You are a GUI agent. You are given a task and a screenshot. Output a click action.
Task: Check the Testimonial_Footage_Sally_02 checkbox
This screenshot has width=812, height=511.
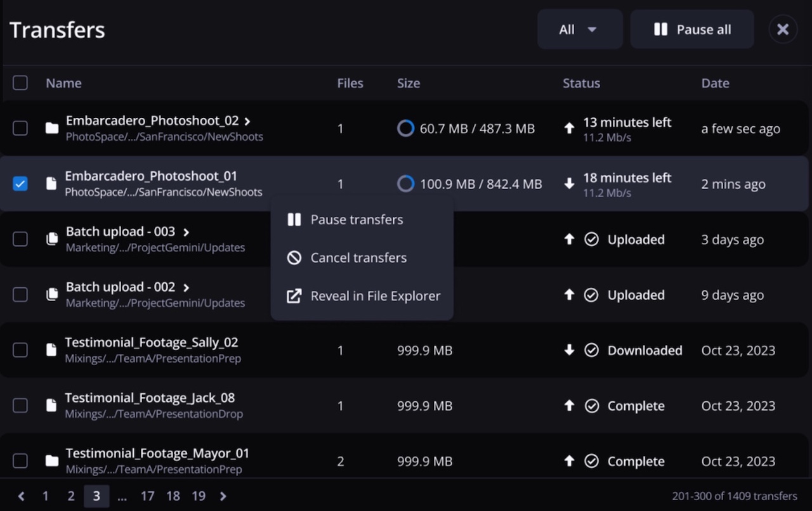click(x=20, y=350)
